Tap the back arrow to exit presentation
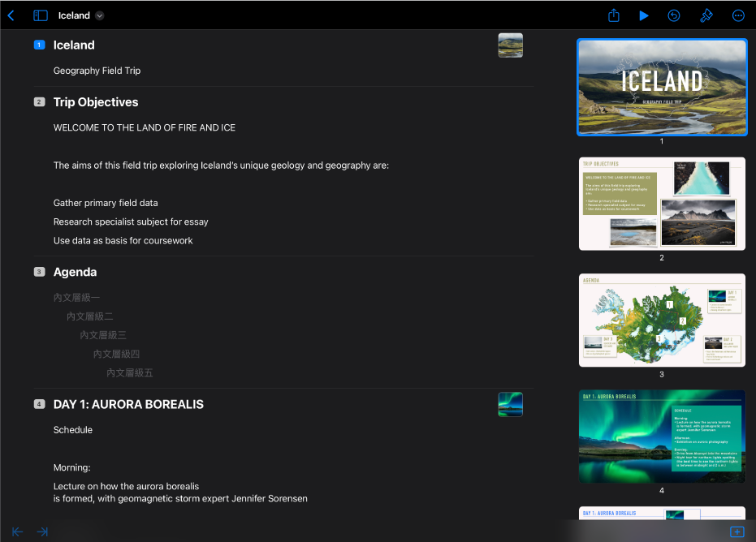 11,15
